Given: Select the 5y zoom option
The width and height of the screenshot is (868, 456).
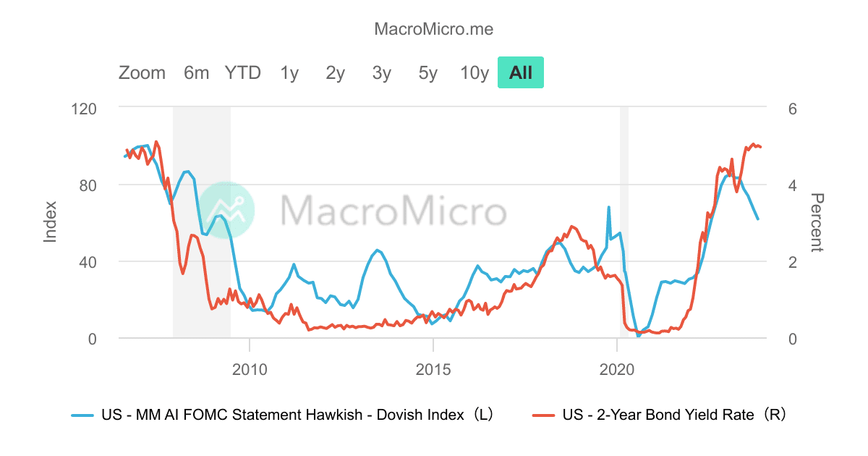Looking at the screenshot, I should 427,72.
